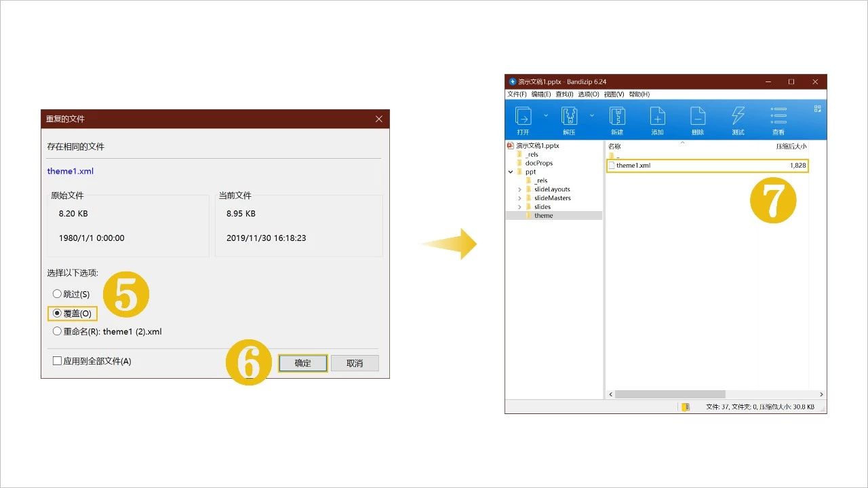Open the 文件(F) menu
868x488 pixels.
tap(517, 94)
